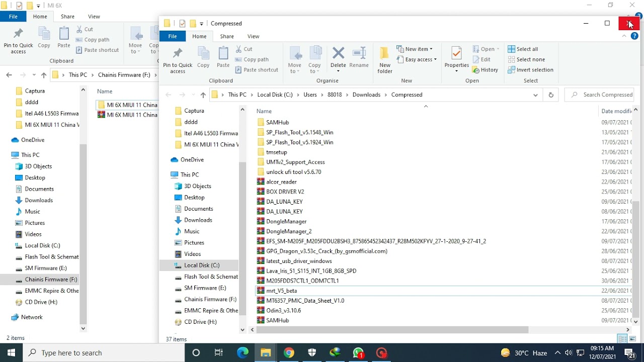This screenshot has width=644, height=362.
Task: Click Local Disk (C:) breadcrumb in address bar
Action: click(275, 95)
